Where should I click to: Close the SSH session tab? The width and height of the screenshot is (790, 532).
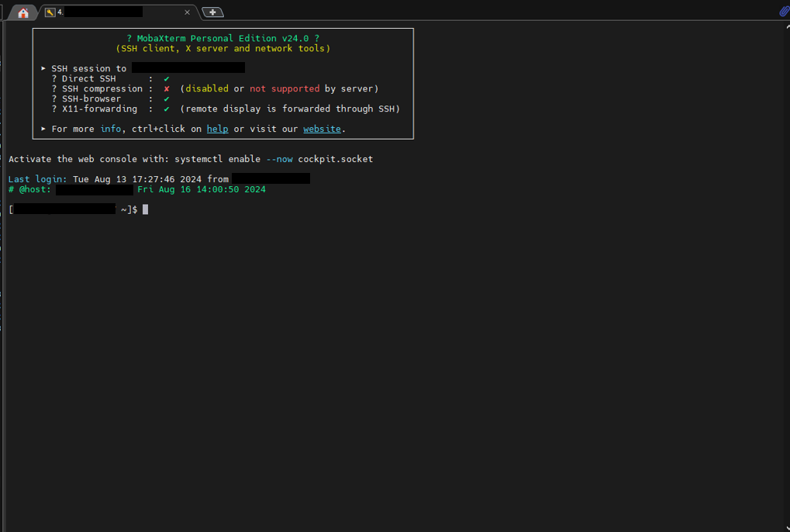pos(187,12)
